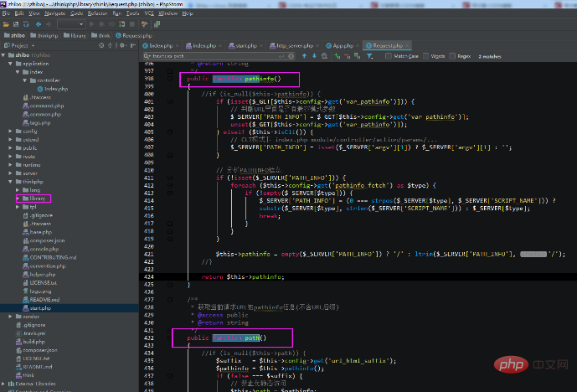Screen dimensions: 577x392
Task: Expand the vendor folder
Action: (10, 317)
